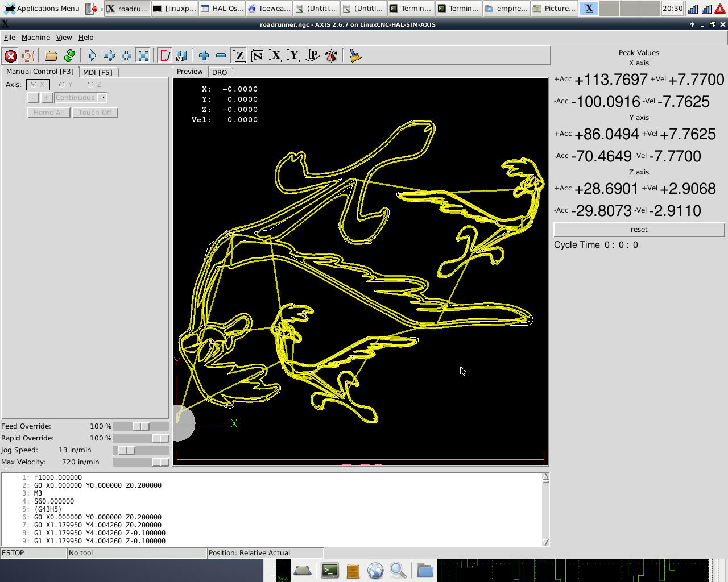Click Cycle Time readout

point(596,245)
